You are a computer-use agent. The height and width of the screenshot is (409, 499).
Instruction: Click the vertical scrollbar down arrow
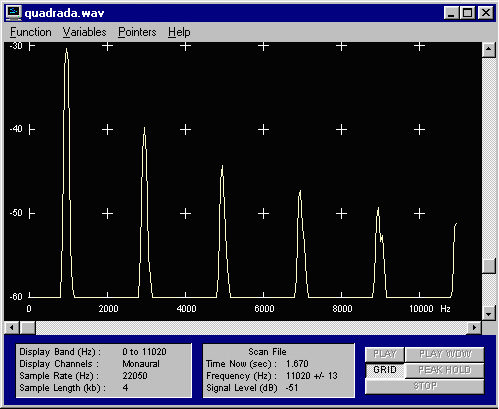click(489, 313)
